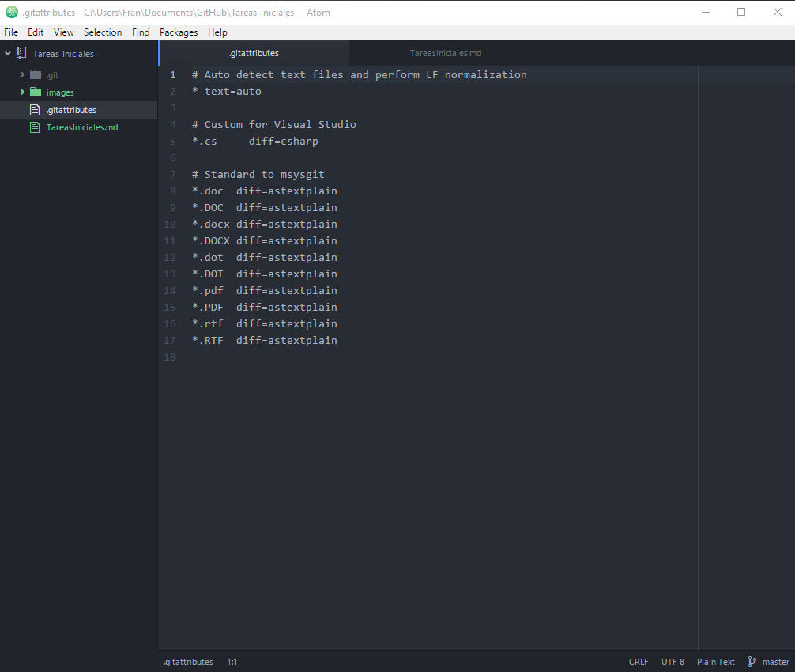Click the '*.RTF diff=astextplain' line

coord(265,340)
